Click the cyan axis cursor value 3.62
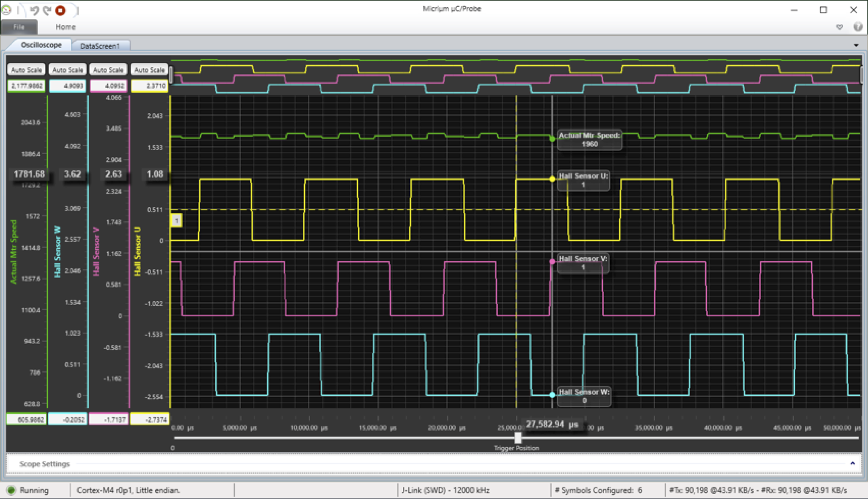Image resolution: width=868 pixels, height=499 pixels. click(73, 174)
